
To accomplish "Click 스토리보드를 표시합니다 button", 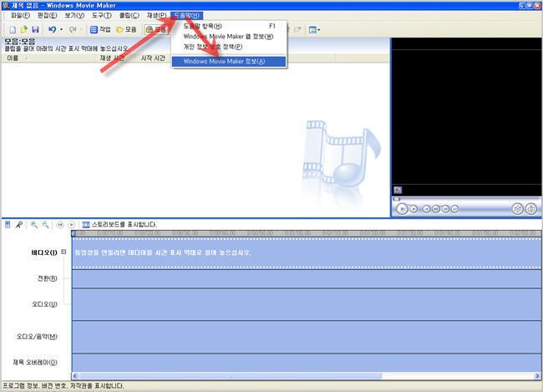I will [x=119, y=225].
